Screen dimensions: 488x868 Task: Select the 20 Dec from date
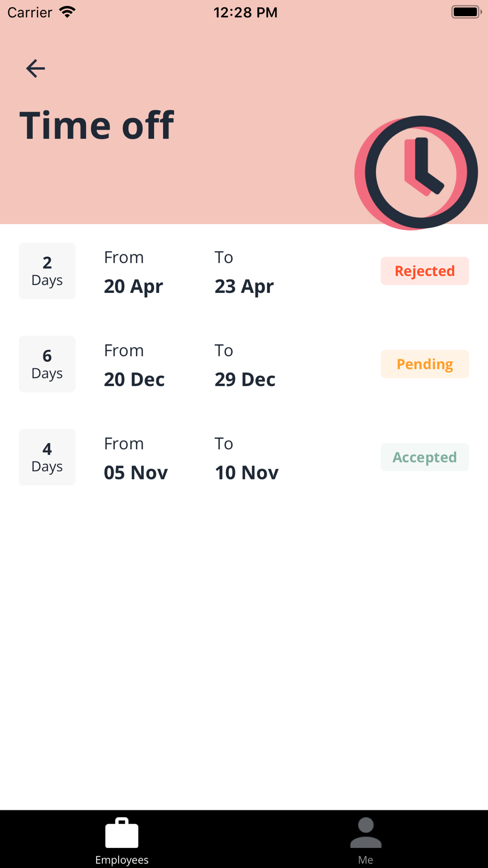point(134,379)
